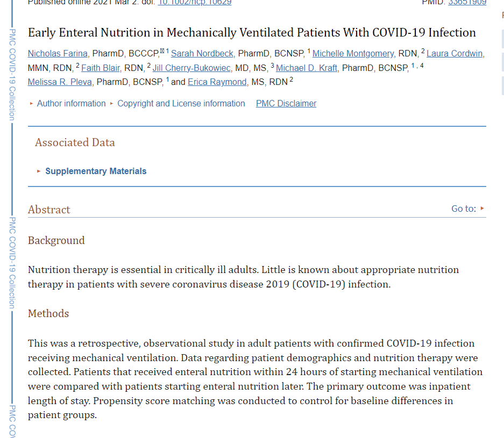The height and width of the screenshot is (438, 504).
Task: Expand the Supplementary Materials section
Action: (x=96, y=171)
